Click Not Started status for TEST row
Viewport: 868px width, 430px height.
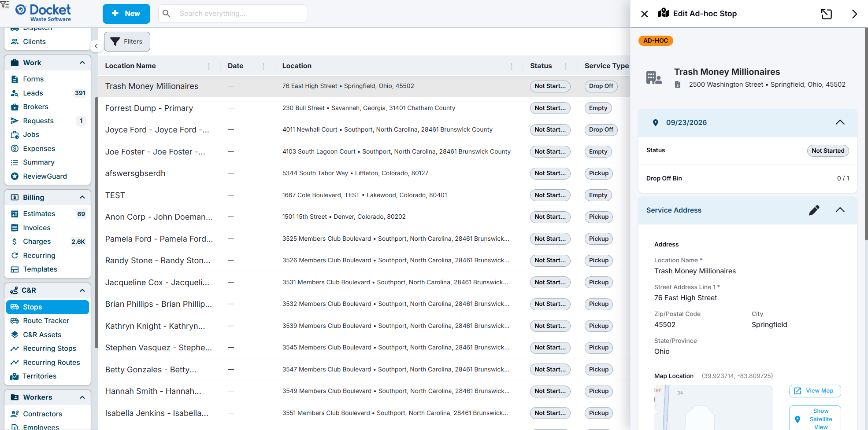click(x=550, y=195)
